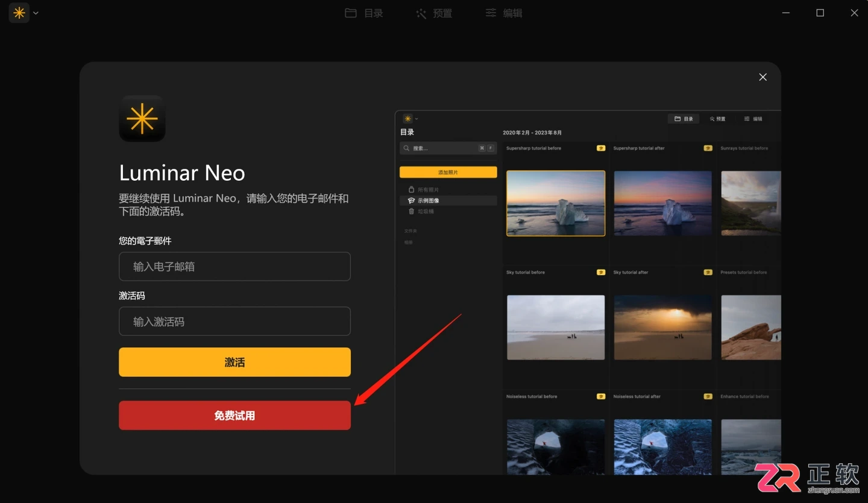Focus the 输入电子邮箱 email field
This screenshot has width=868, height=503.
point(234,267)
